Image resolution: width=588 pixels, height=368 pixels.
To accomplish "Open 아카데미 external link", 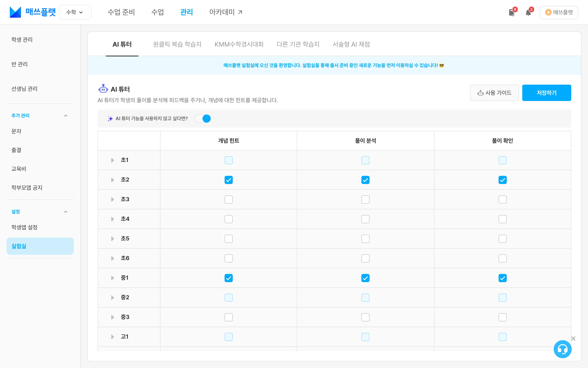I will 226,12.
